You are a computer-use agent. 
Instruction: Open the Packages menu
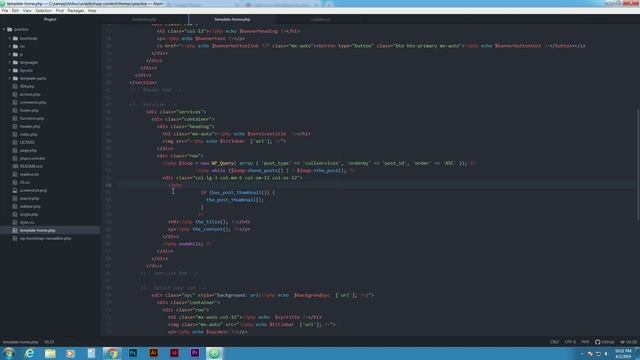[76, 11]
